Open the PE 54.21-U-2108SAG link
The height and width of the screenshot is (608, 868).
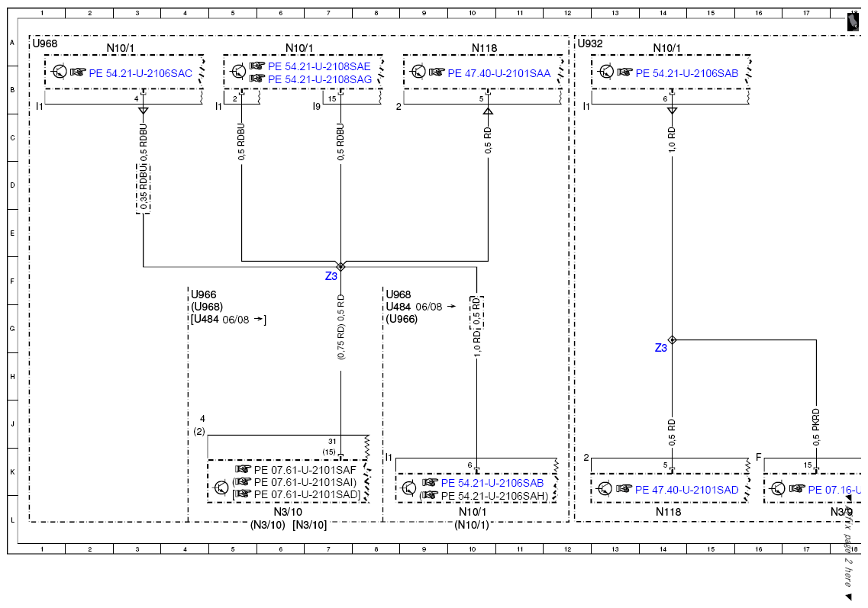320,79
